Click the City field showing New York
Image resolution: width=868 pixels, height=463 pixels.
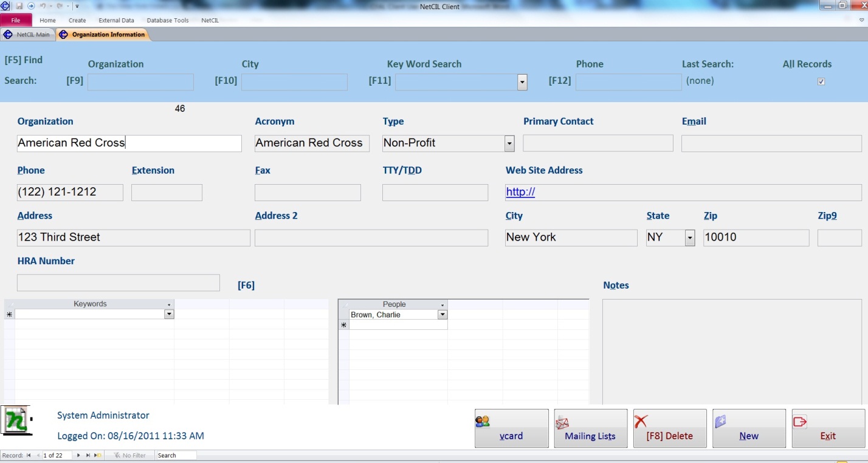(571, 238)
